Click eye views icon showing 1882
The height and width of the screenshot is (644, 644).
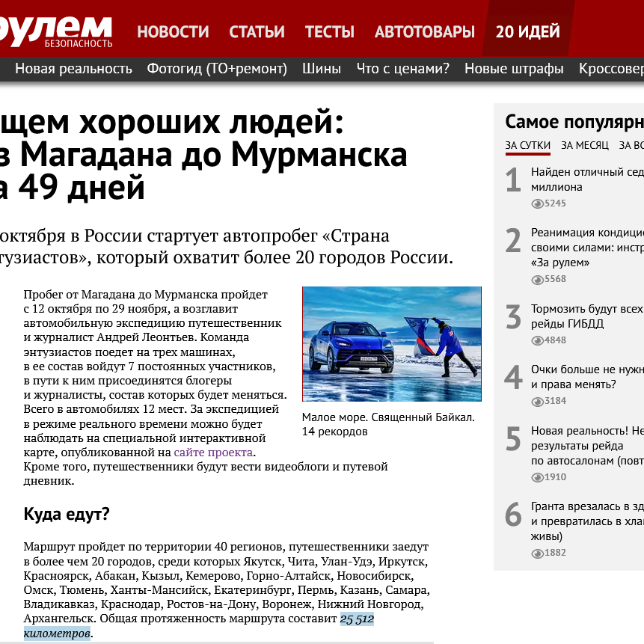(537, 553)
